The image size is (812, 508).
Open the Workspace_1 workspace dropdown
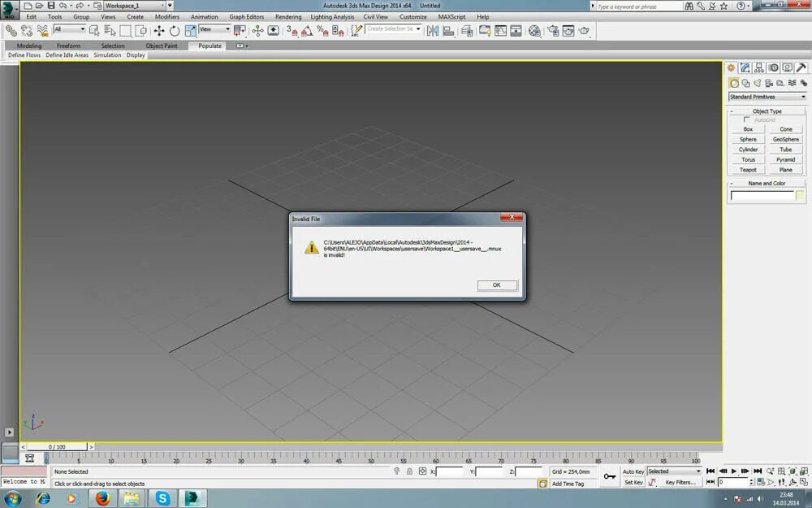pyautogui.click(x=134, y=6)
